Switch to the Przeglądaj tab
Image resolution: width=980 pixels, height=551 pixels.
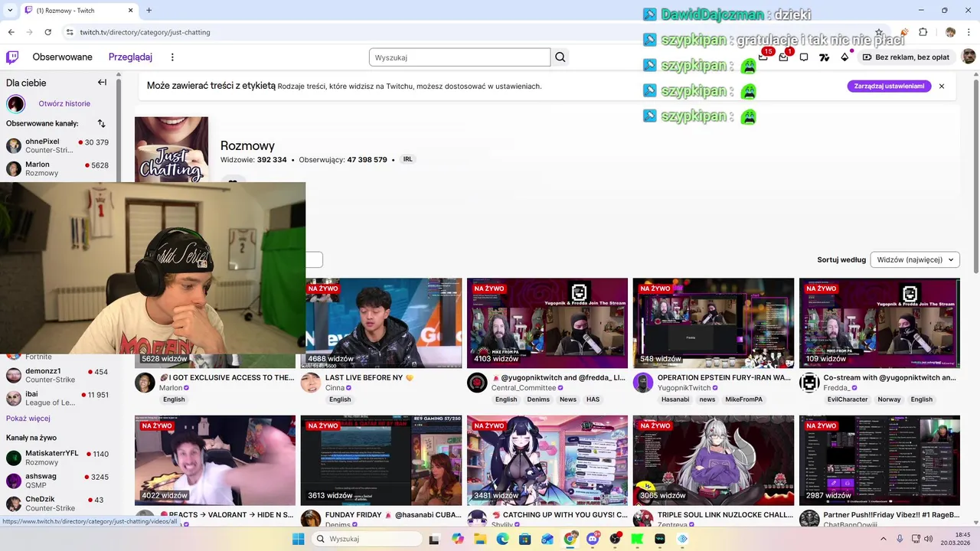[130, 57]
